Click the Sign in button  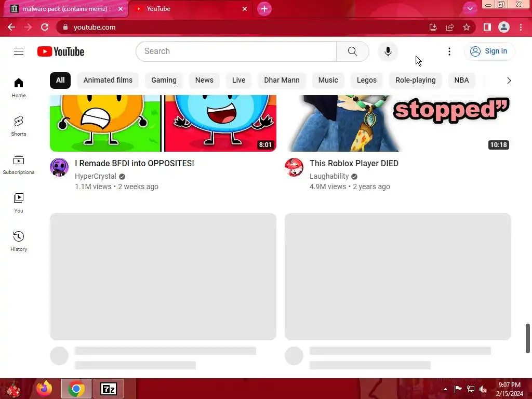coord(489,51)
